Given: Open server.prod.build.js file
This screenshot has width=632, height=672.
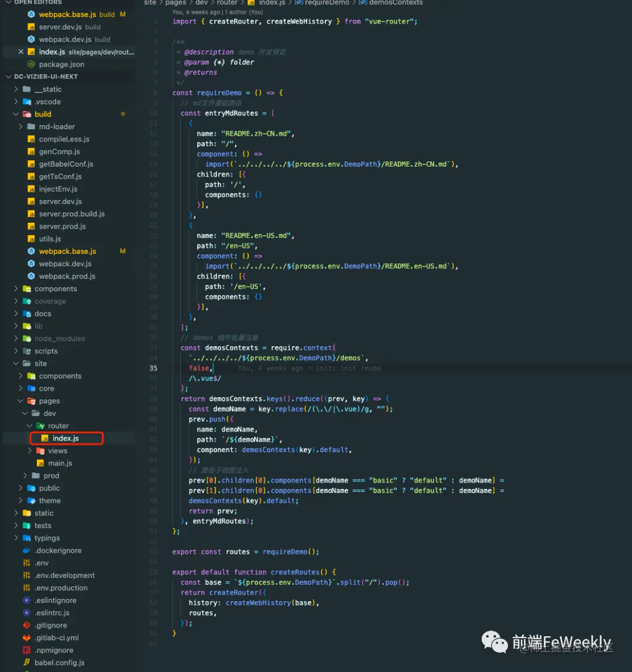Looking at the screenshot, I should point(71,214).
